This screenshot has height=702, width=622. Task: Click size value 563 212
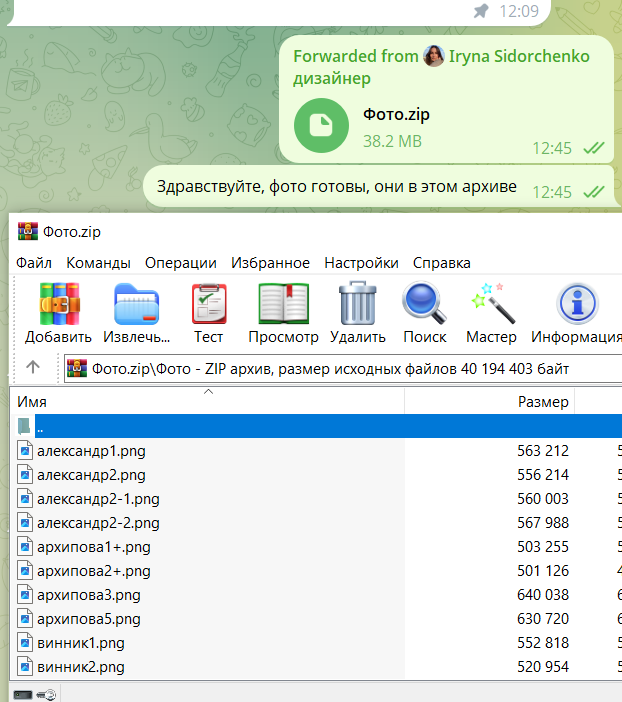coord(543,450)
